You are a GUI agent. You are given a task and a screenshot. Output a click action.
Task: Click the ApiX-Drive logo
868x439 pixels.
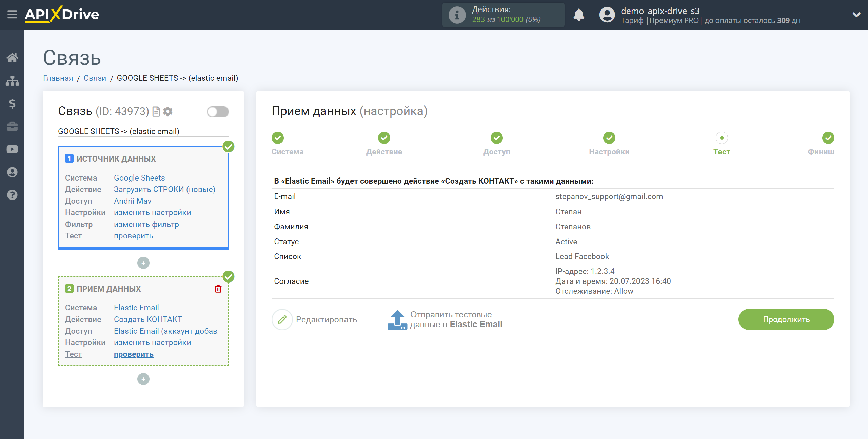click(x=62, y=15)
